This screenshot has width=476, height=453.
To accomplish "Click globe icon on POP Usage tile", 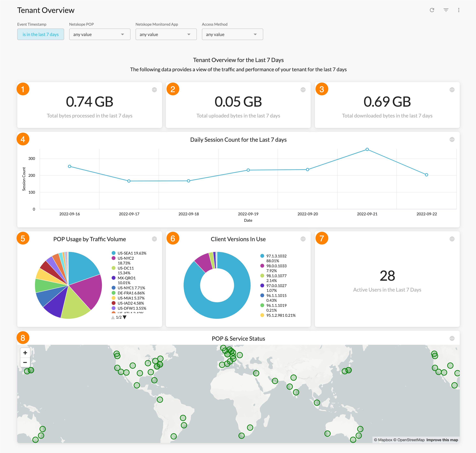I will pos(154,239).
